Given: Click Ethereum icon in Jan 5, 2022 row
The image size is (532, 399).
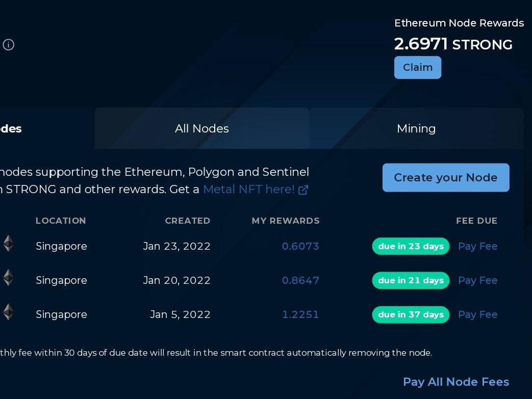Looking at the screenshot, I should point(9,312).
